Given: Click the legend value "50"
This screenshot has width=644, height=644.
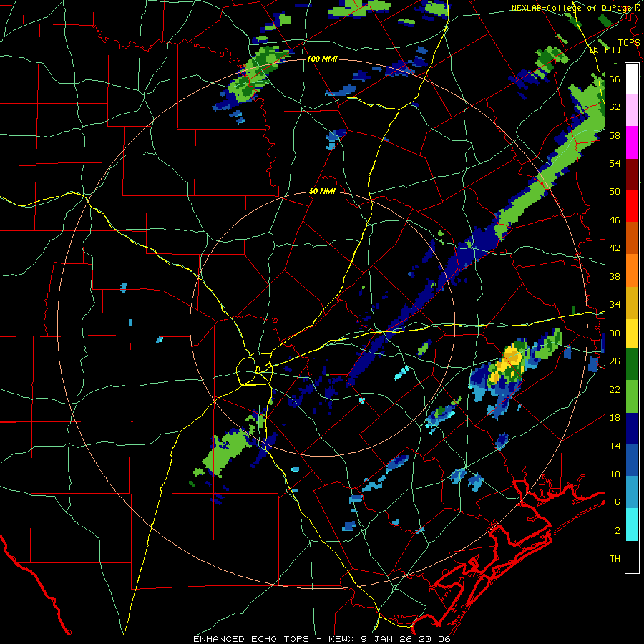Looking at the screenshot, I should (615, 192).
